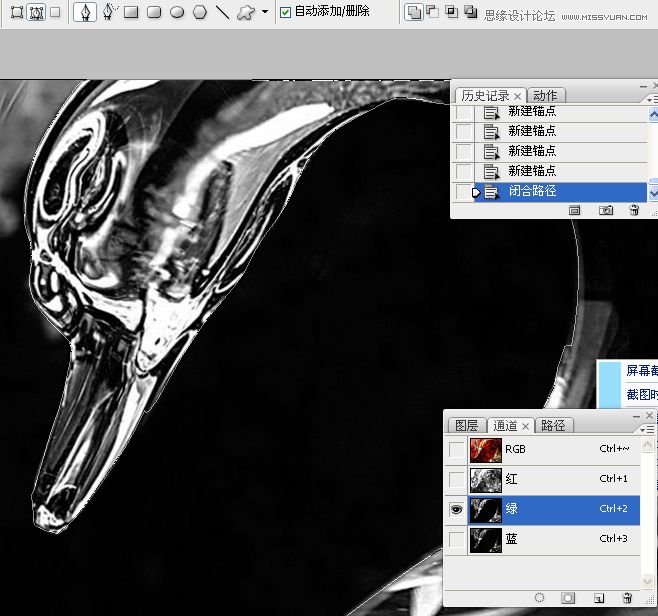
Task: Hide the 绿 channel eye icon
Action: pos(457,509)
